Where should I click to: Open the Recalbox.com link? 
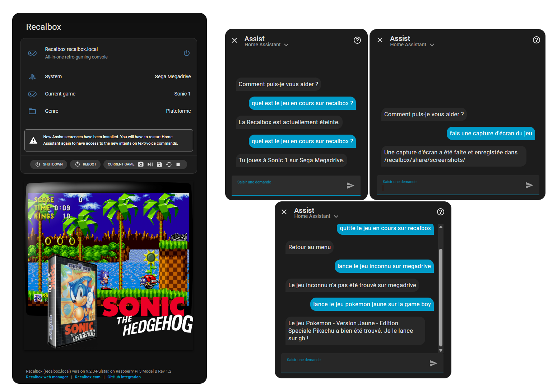[x=88, y=377]
